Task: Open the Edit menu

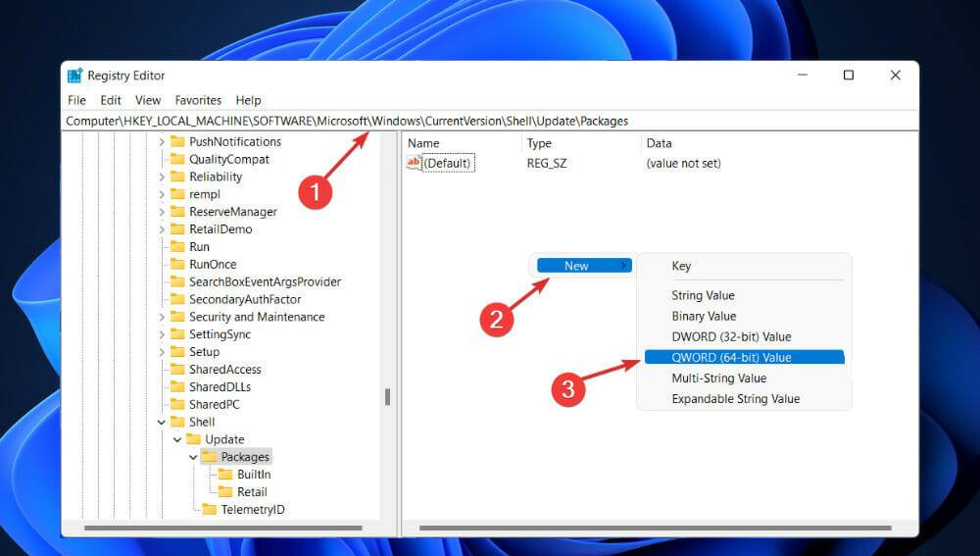Action: coord(111,100)
